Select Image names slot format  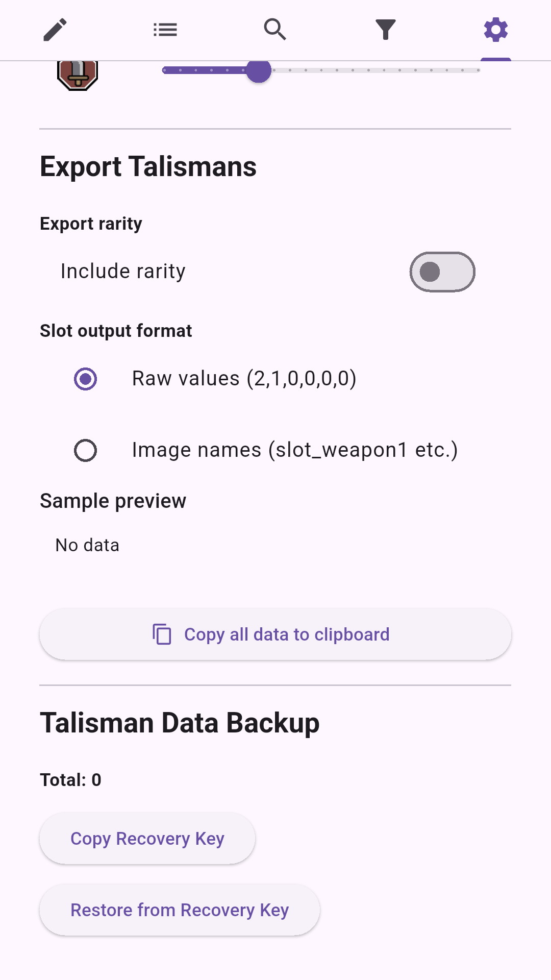pos(85,450)
